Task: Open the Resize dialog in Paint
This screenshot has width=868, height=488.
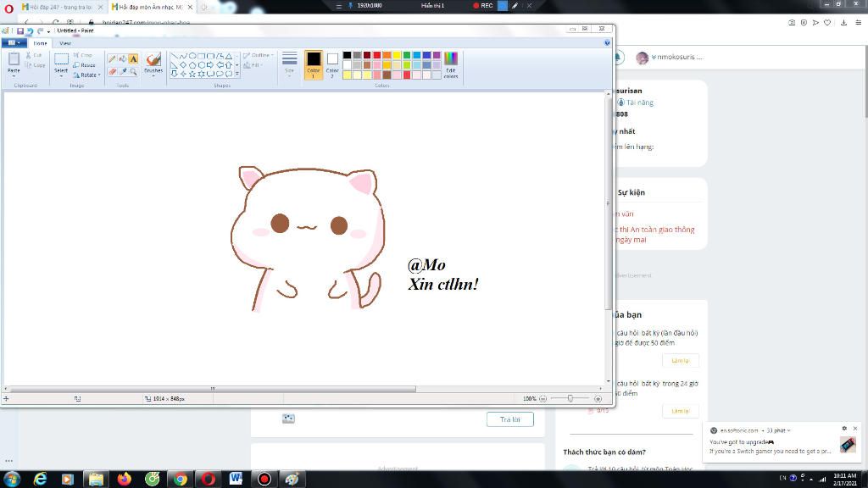Action: coord(84,65)
